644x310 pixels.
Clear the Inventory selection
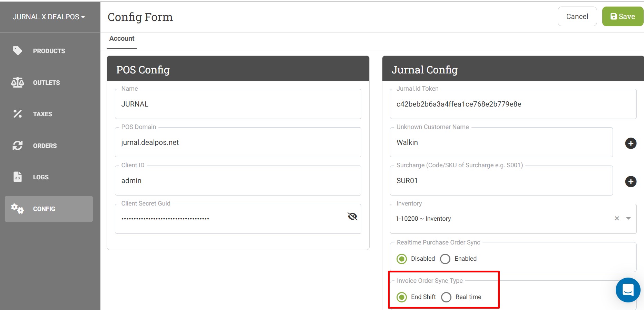point(617,218)
